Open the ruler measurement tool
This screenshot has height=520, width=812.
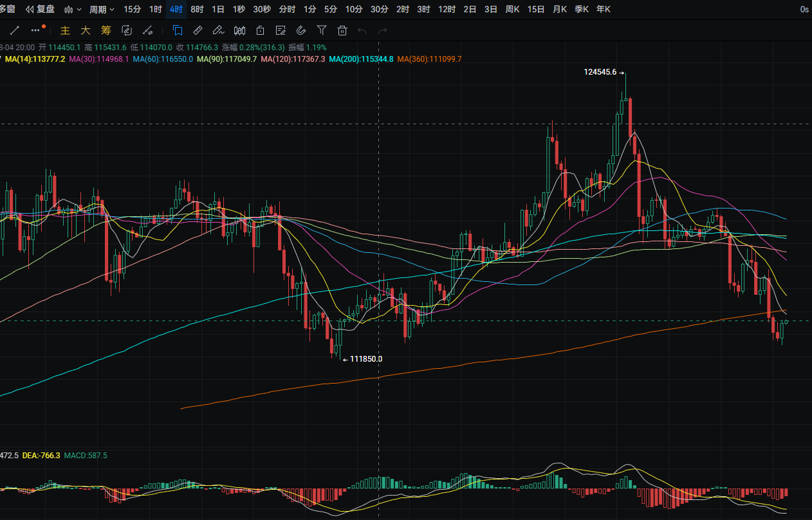pos(198,30)
